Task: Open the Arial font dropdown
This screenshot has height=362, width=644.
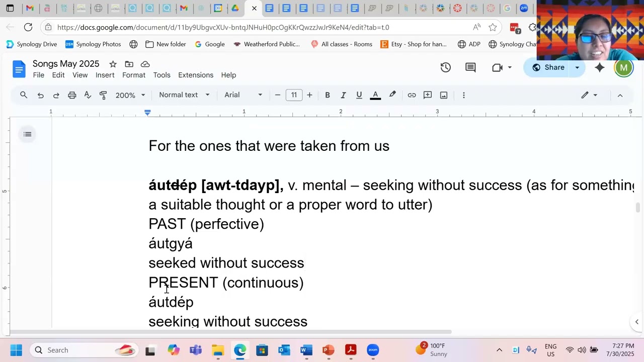Action: coord(243,95)
